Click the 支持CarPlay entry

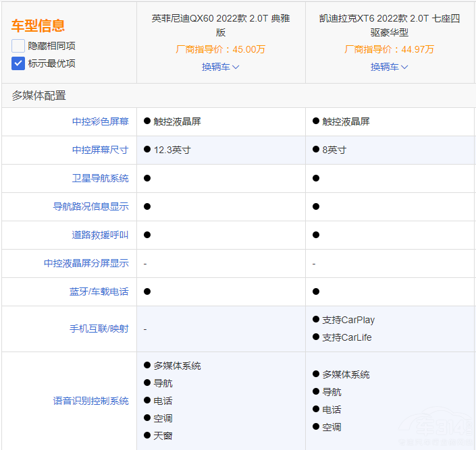[344, 320]
